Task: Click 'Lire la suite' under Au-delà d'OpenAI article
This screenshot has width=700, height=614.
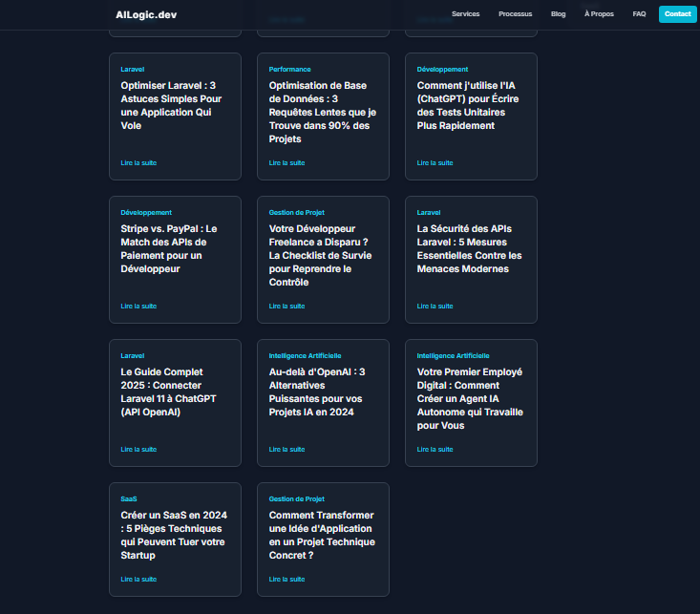Action: coord(286,450)
